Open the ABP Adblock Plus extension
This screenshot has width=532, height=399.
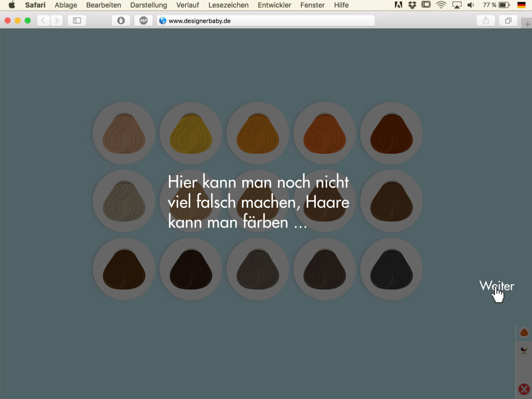click(143, 21)
